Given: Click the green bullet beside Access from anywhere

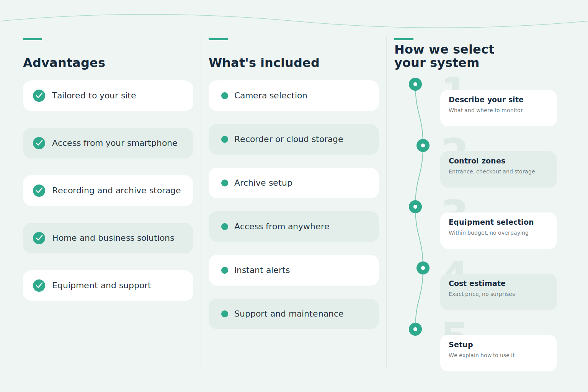Looking at the screenshot, I should coord(225,227).
